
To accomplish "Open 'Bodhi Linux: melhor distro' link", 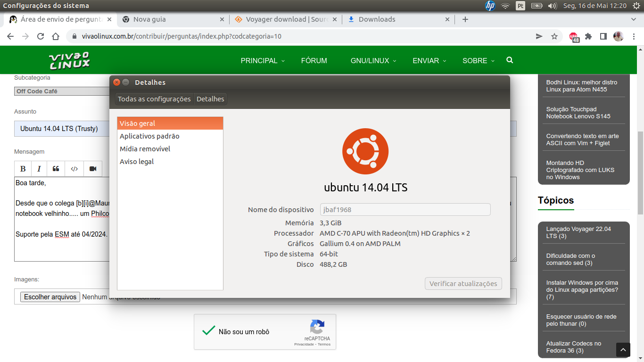I will click(582, 86).
